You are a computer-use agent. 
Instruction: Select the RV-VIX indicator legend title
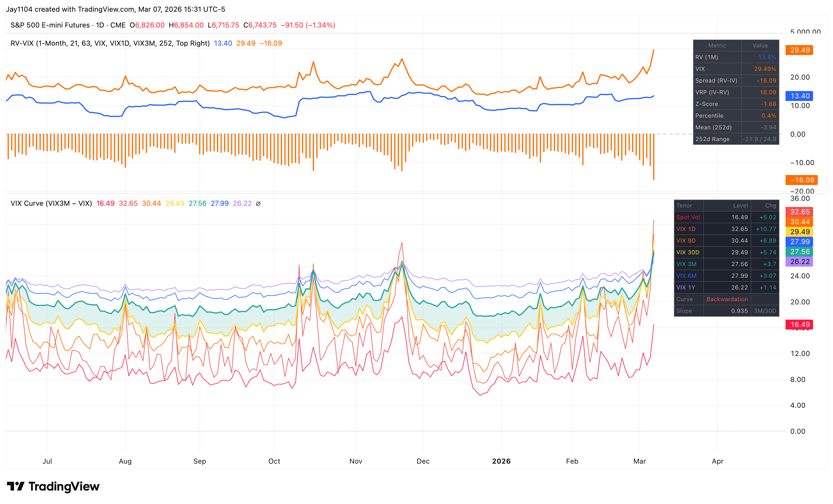[110, 43]
